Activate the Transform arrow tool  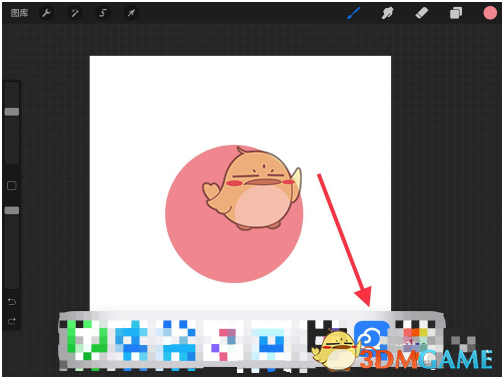tap(131, 13)
